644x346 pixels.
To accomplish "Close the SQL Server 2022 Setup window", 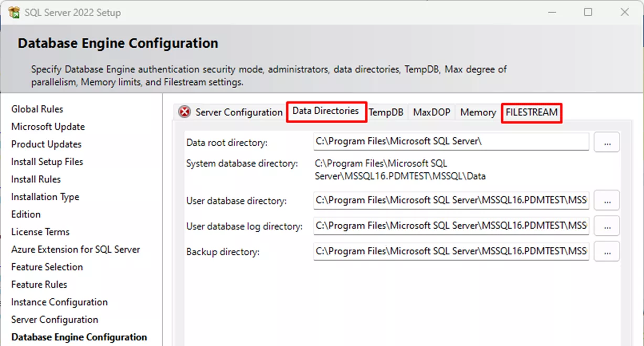I will point(625,12).
